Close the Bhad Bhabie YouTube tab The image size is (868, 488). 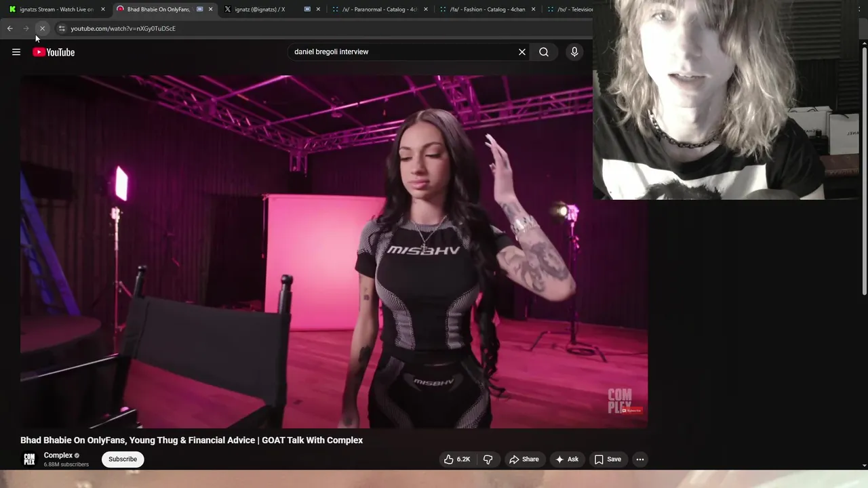pyautogui.click(x=210, y=9)
